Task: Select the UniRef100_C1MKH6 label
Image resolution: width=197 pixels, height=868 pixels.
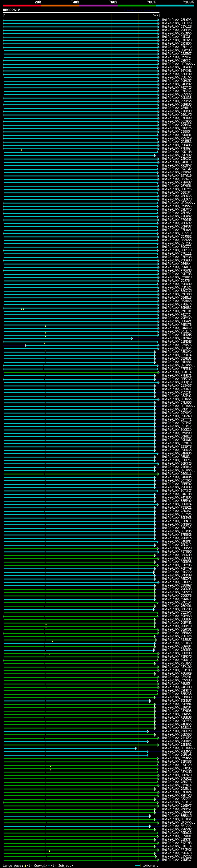Action: [x=177, y=335]
